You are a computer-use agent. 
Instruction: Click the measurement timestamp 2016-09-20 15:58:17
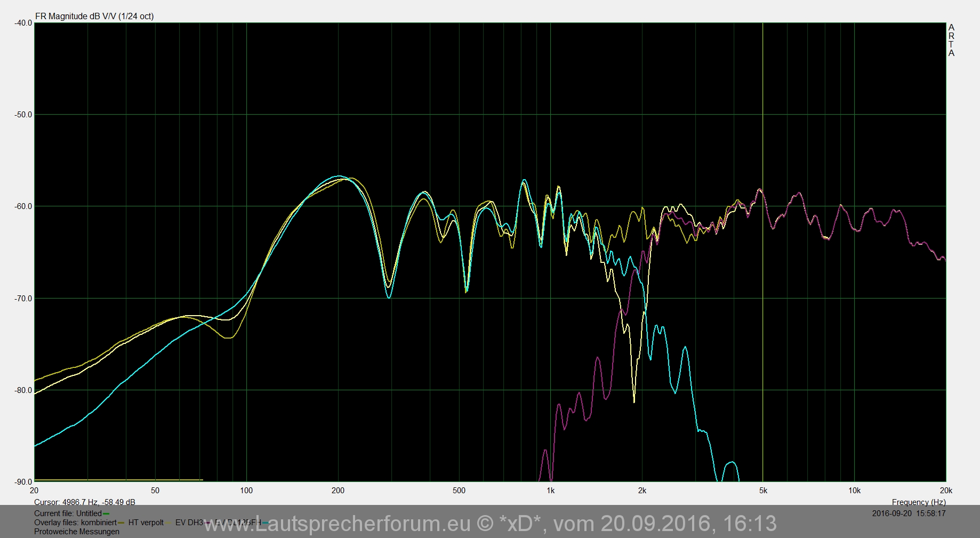click(909, 513)
